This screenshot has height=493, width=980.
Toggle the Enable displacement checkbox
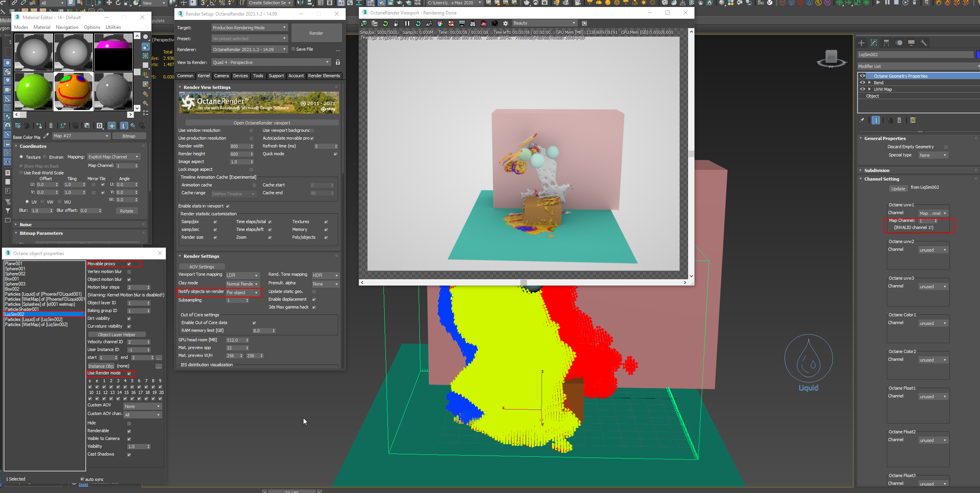click(x=314, y=300)
